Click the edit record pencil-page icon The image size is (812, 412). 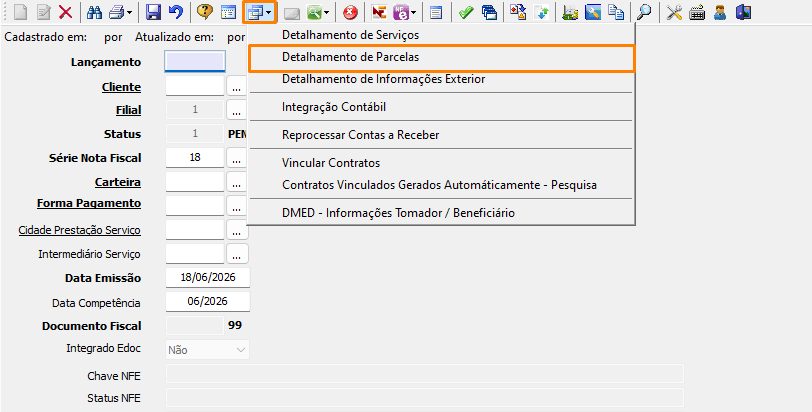click(x=44, y=12)
